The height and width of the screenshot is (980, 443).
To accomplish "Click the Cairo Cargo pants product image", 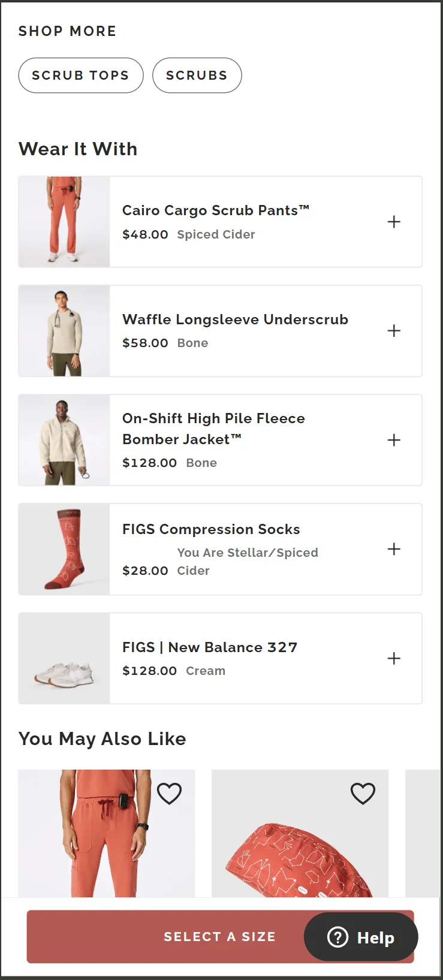I will pos(64,222).
